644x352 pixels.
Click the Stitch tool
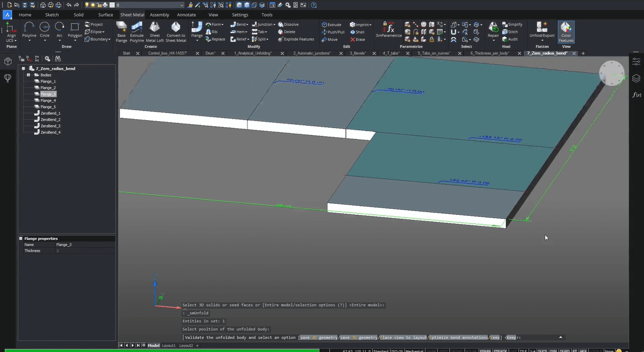click(510, 32)
